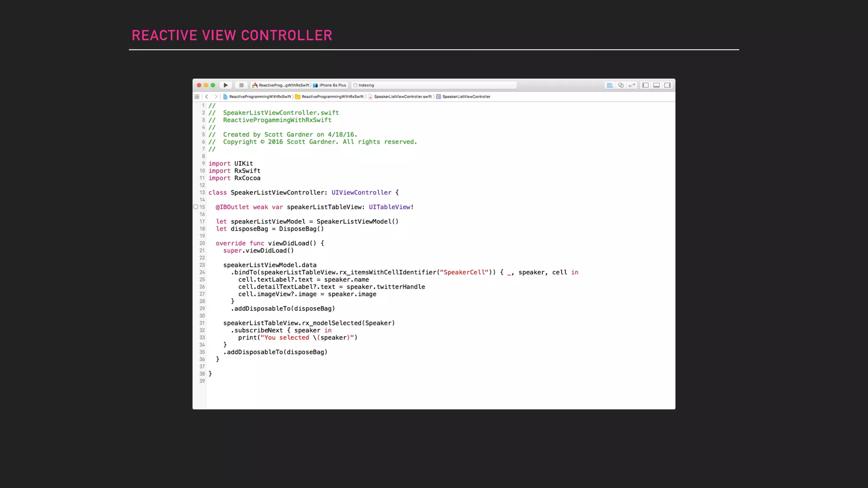Click ReactiveProgrammingWithRxSwift folder breadcrumb
Image resolution: width=868 pixels, height=488 pixels.
(332, 97)
